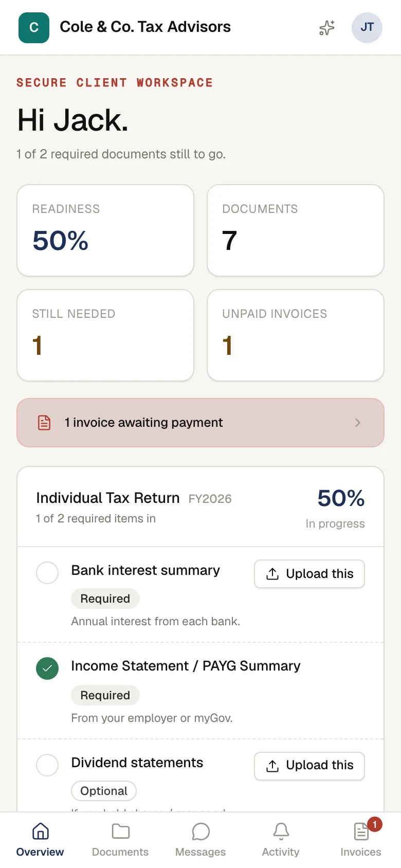
Task: Toggle the checked Income Statement circle
Action: [x=47, y=668]
